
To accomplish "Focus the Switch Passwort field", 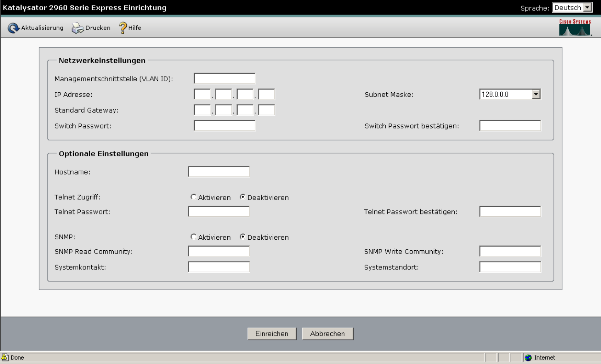I will (x=225, y=126).
